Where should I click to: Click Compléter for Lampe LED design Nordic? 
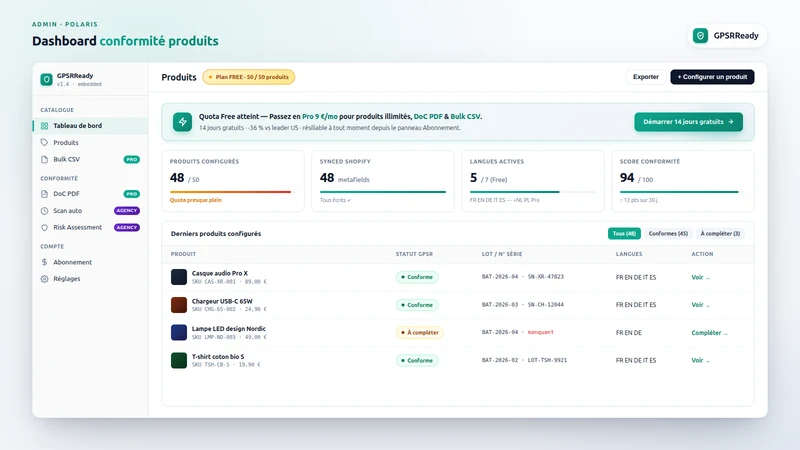[709, 333]
